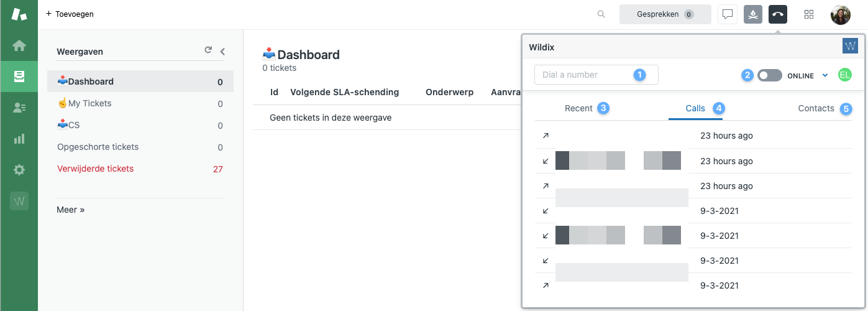The height and width of the screenshot is (311, 868).
Task: Open the Customers icon in sidebar
Action: [x=19, y=108]
